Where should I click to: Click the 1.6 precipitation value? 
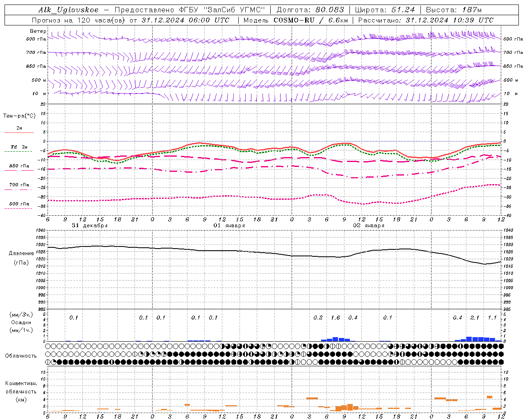click(x=336, y=317)
